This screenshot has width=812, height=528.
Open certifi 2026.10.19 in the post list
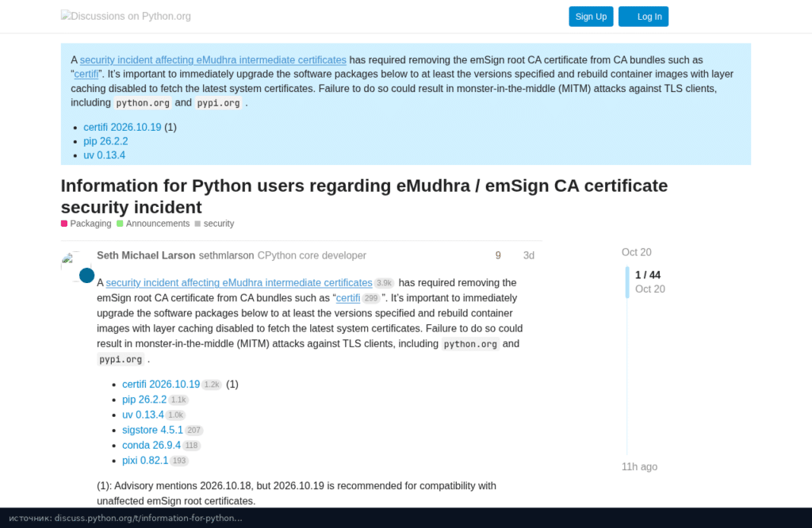[160, 385]
